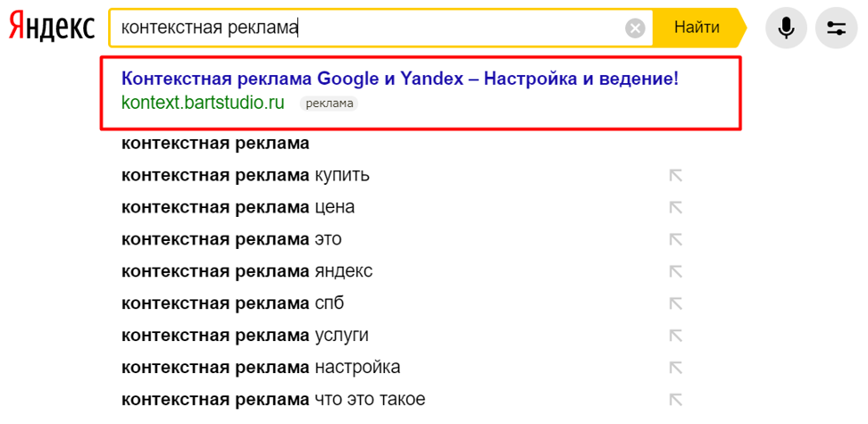Activate voice search microphone icon
This screenshot has height=424, width=868.
786,28
